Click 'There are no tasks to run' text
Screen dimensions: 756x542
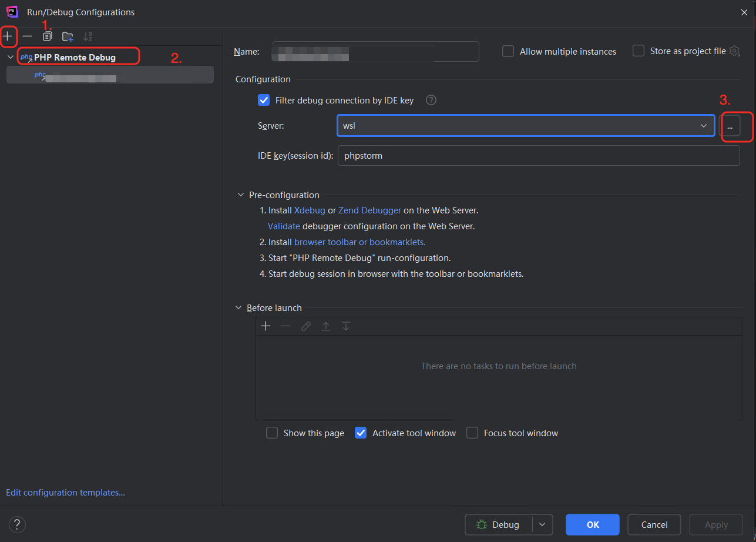tap(499, 366)
